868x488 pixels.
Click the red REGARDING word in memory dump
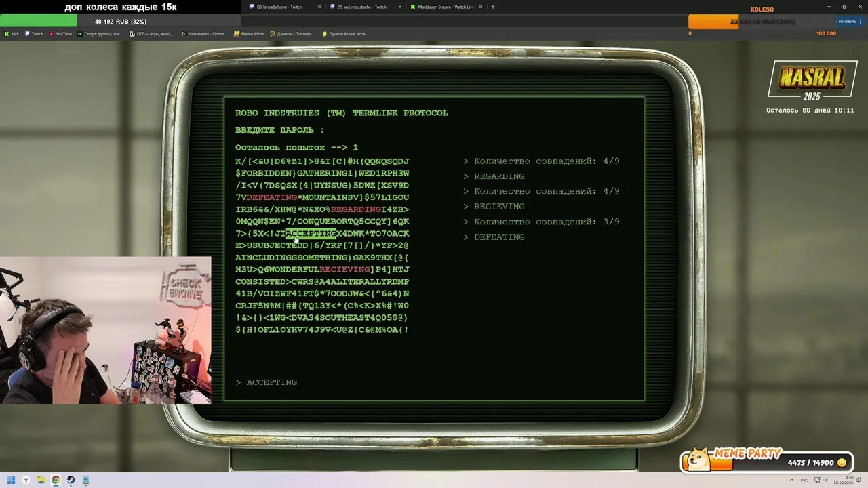tap(355, 209)
